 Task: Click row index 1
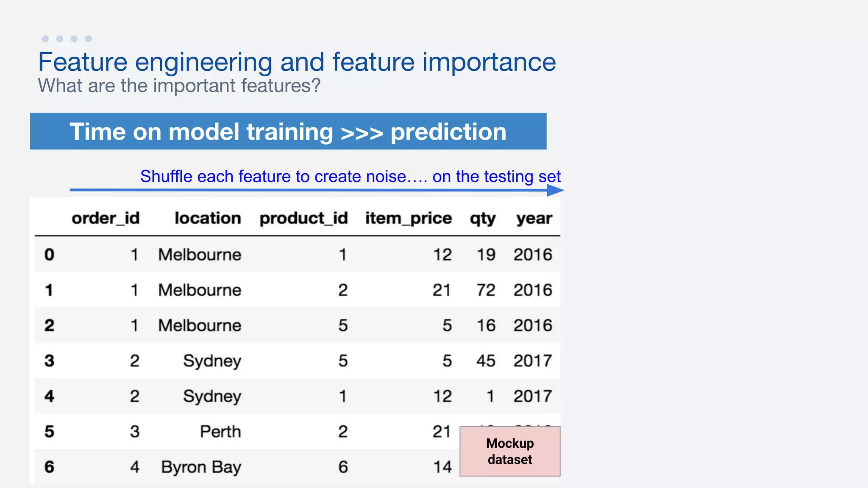tap(49, 290)
